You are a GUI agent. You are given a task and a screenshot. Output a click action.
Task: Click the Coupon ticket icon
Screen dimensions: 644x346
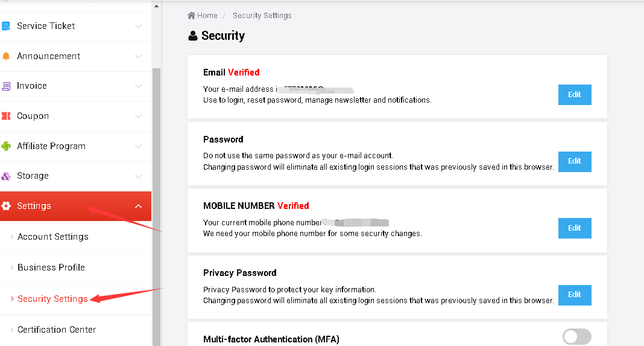pyautogui.click(x=6, y=116)
